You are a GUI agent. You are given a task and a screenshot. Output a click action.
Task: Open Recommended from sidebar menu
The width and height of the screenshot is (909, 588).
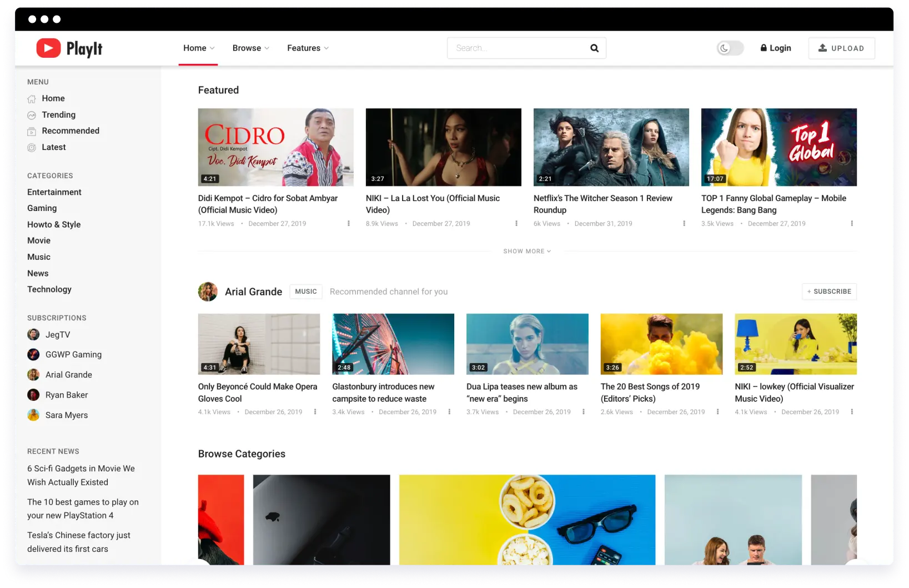[71, 131]
